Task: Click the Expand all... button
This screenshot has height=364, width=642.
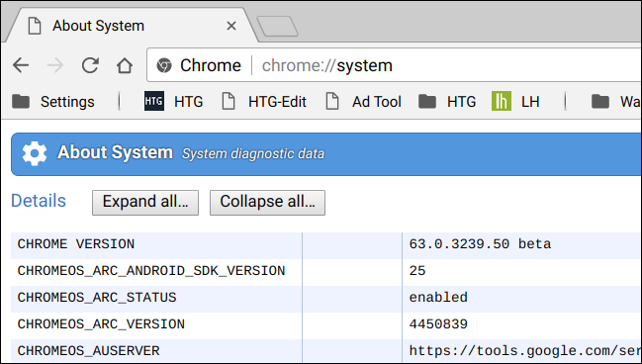Action: click(x=145, y=202)
